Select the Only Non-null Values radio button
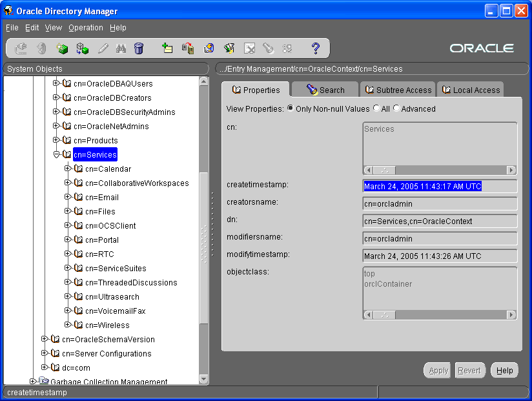The height and width of the screenshot is (401, 532). point(291,108)
